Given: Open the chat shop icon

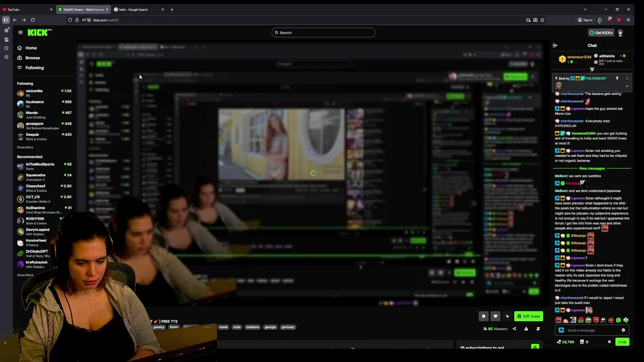Looking at the screenshot, I should click(582, 342).
